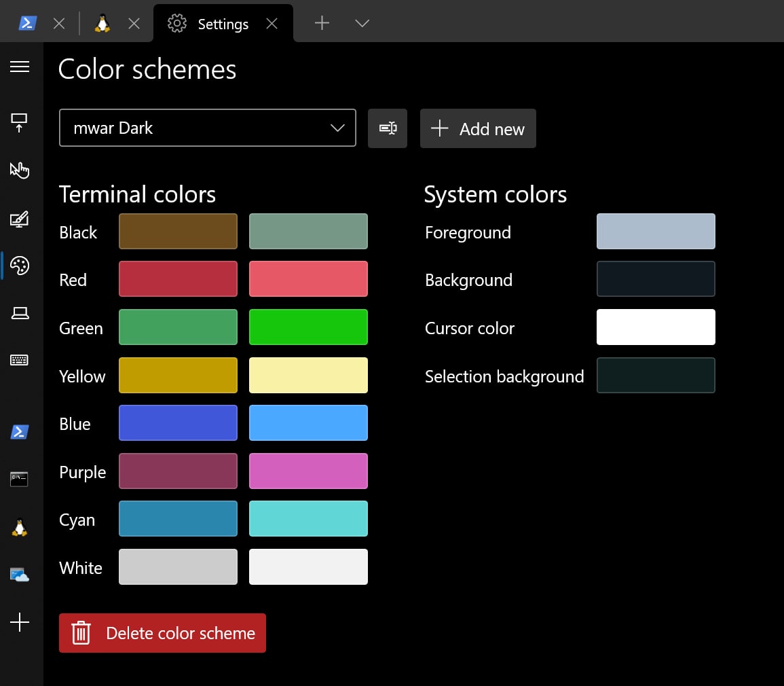
Task: Click the Add new button
Action: coord(478,128)
